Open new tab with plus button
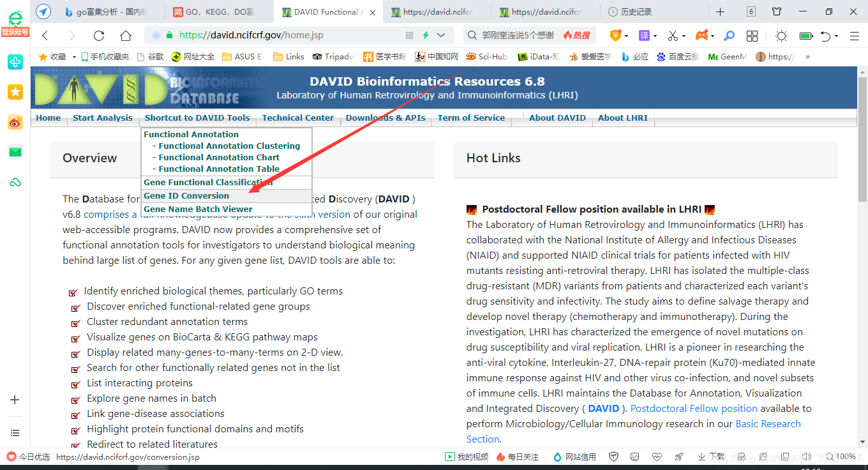The image size is (868, 470). pos(720,11)
